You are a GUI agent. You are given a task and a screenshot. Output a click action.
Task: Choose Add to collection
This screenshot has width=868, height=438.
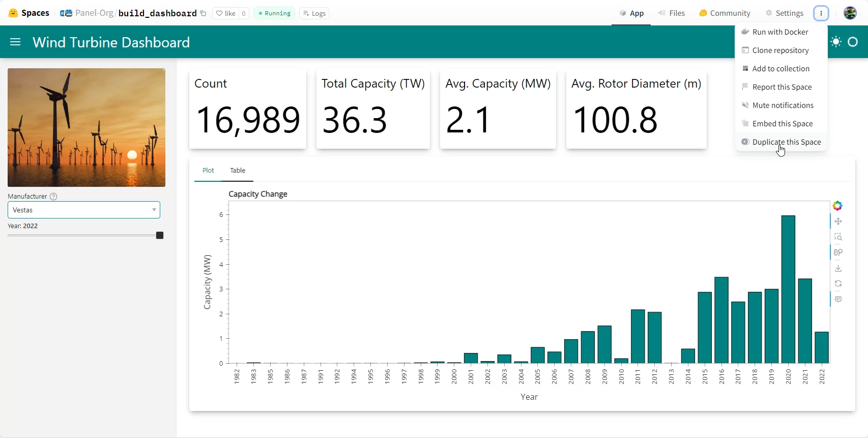(x=781, y=69)
